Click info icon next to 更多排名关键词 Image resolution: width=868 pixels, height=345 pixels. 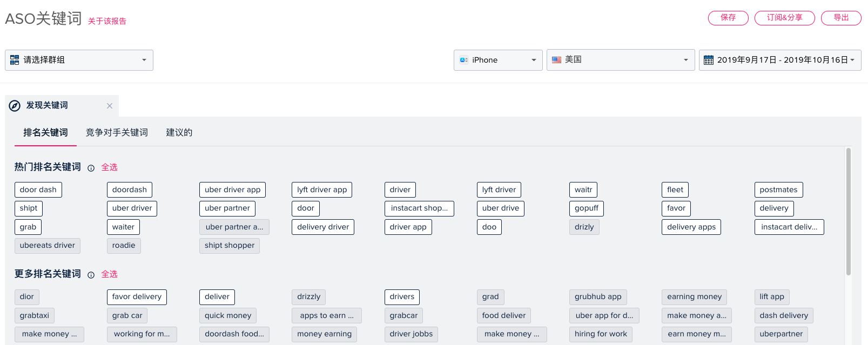click(x=91, y=275)
